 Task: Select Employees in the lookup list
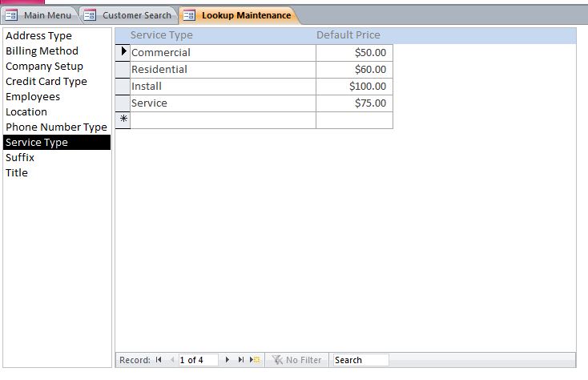[57, 97]
